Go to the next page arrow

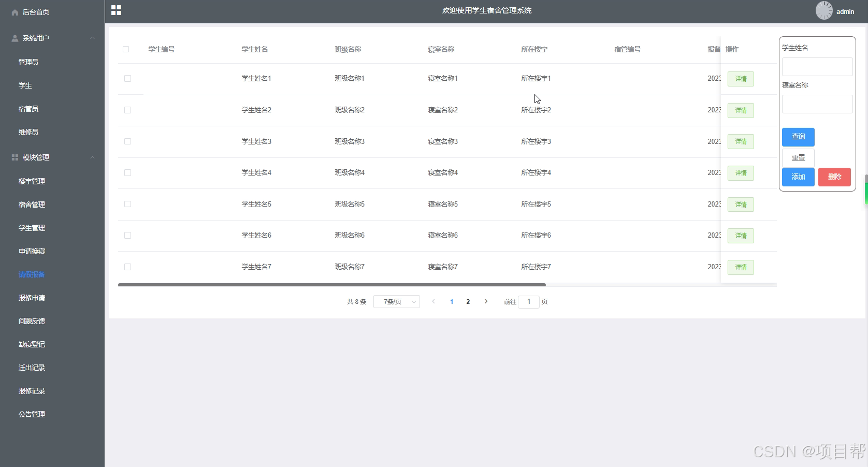coord(486,301)
